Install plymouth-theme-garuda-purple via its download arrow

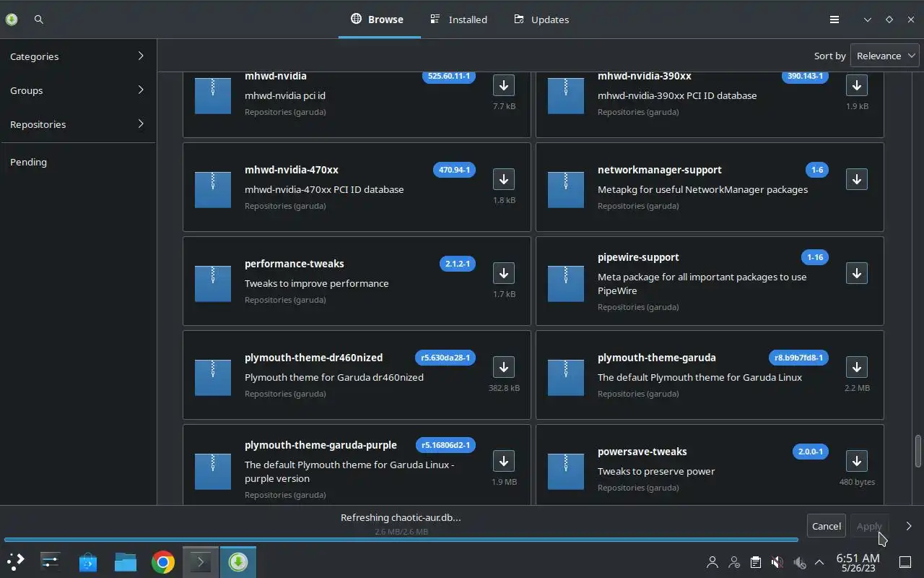pyautogui.click(x=503, y=461)
